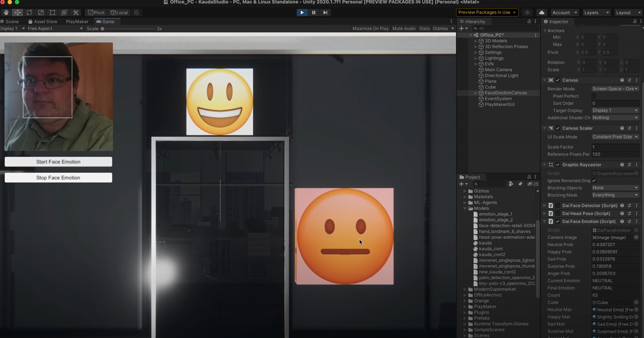Open Canvas Scaler component more menu
Image resolution: width=644 pixels, height=338 pixels.
(x=636, y=128)
